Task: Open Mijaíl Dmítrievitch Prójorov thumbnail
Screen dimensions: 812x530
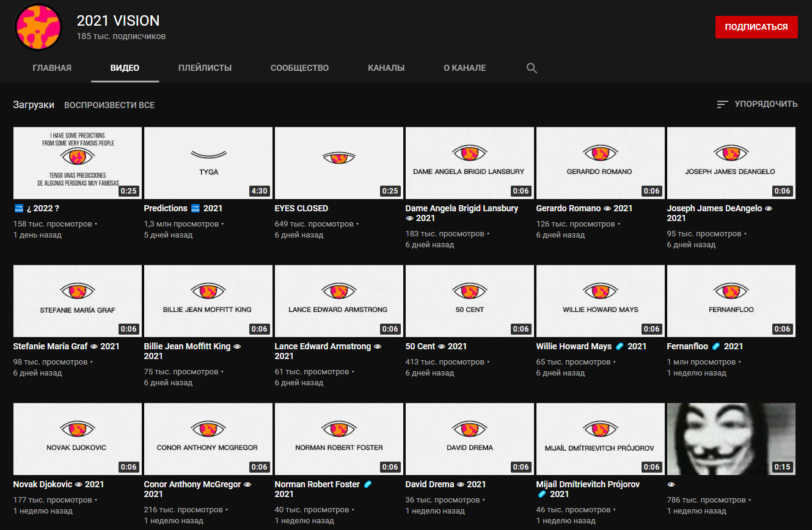Action: (x=601, y=439)
